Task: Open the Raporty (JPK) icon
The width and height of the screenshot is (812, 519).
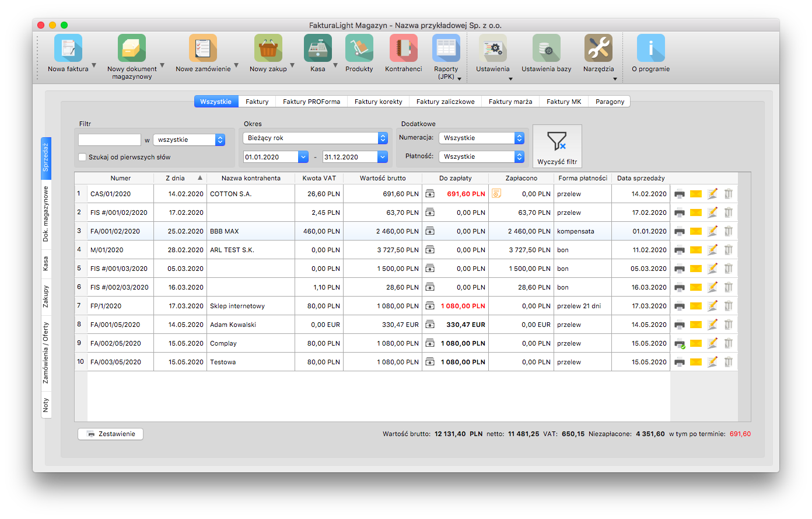Action: pos(446,48)
